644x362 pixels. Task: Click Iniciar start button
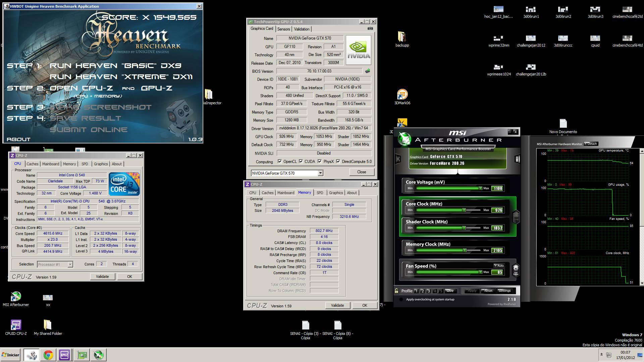coord(11,355)
